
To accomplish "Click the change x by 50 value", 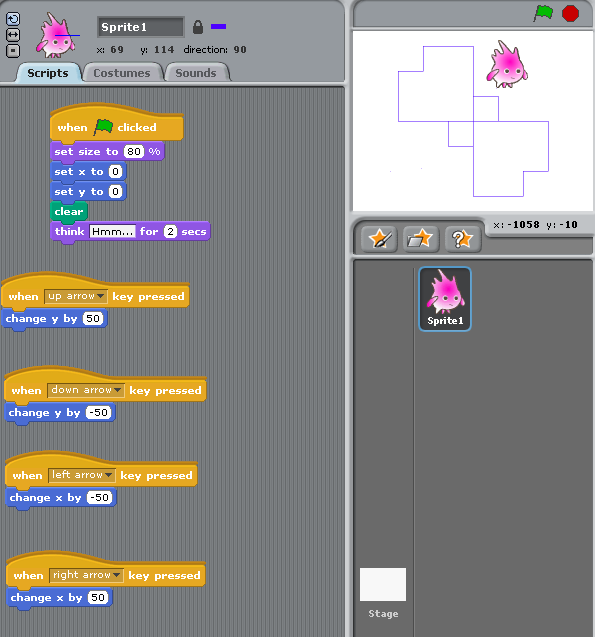I will (98, 597).
